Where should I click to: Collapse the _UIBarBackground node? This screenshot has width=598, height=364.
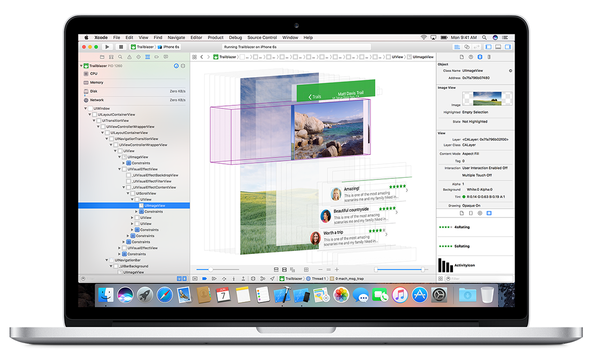pyautogui.click(x=111, y=266)
